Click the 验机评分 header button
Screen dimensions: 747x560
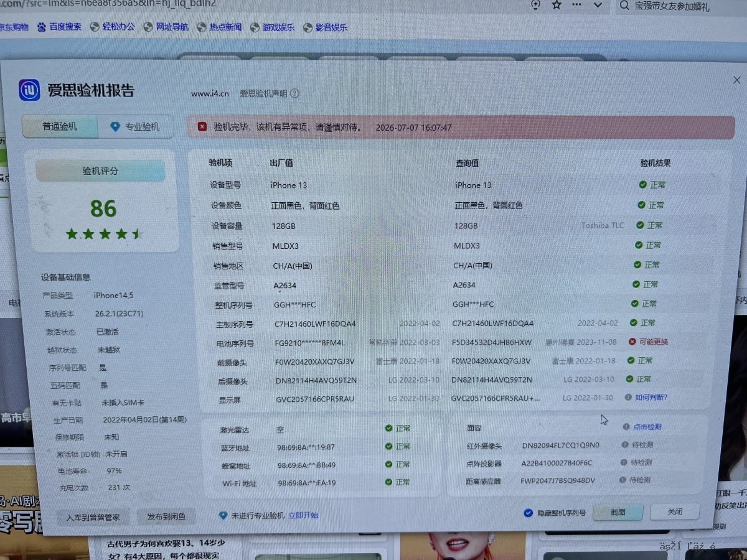pos(100,171)
